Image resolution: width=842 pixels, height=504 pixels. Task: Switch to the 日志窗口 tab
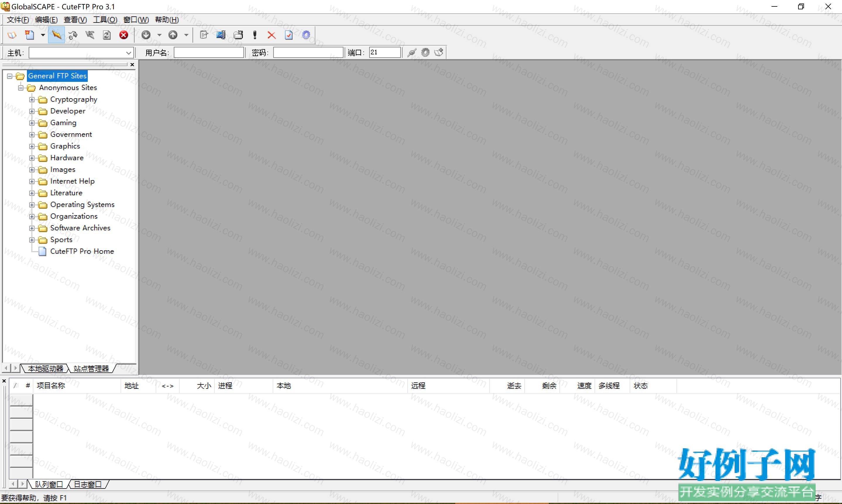88,484
